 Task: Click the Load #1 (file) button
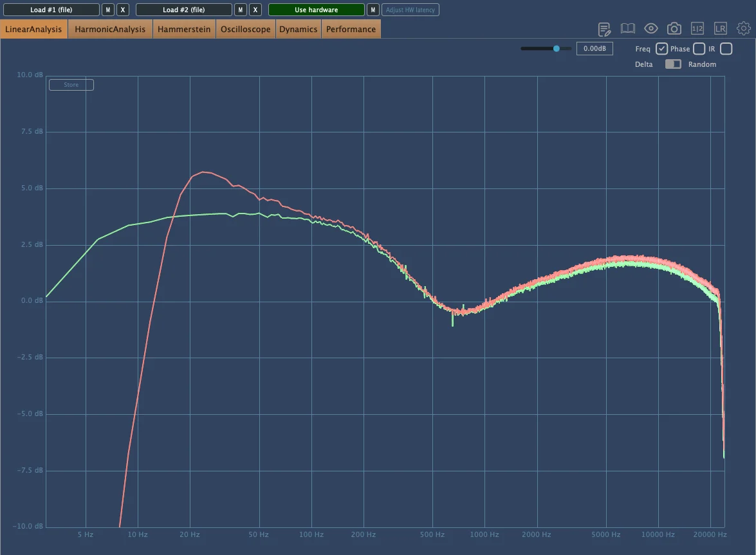point(51,10)
